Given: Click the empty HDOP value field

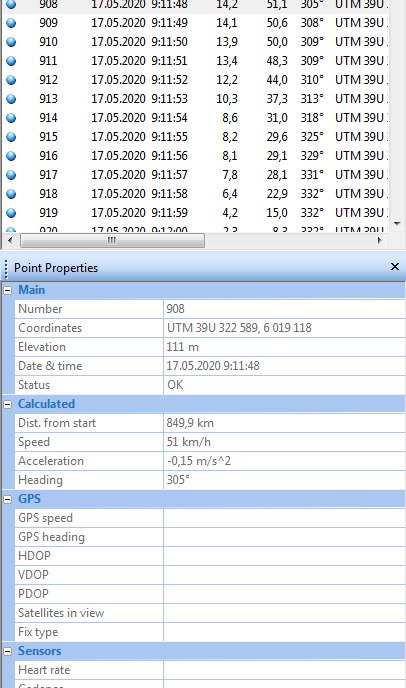Looking at the screenshot, I should point(284,556).
